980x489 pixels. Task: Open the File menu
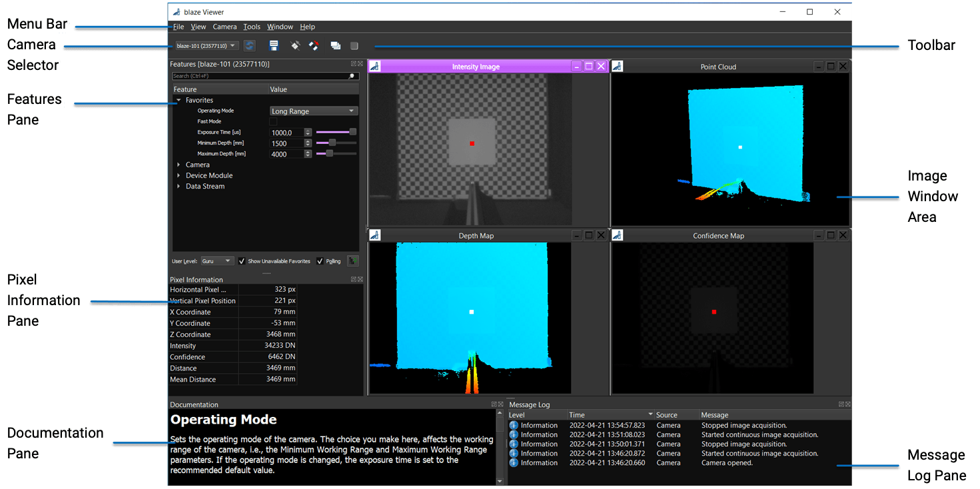(179, 27)
